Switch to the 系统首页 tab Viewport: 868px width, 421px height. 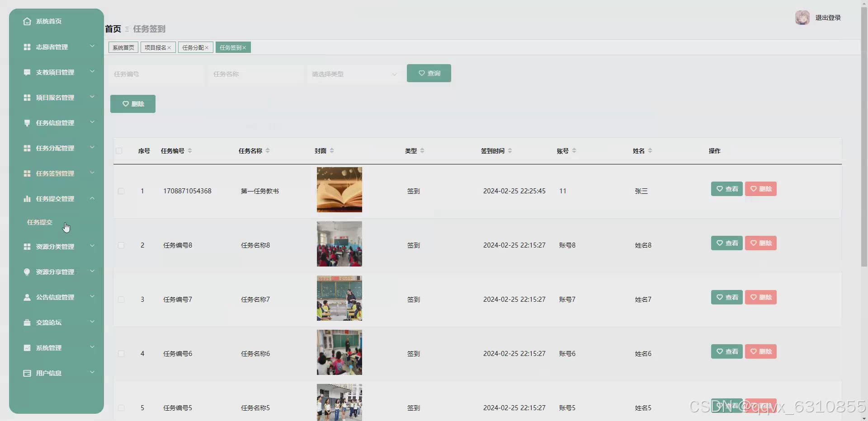pos(123,47)
